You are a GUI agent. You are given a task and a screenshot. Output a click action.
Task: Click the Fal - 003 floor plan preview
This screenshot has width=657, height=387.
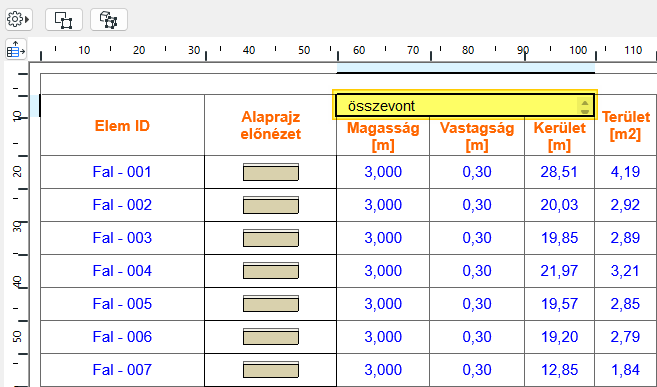[x=271, y=238]
